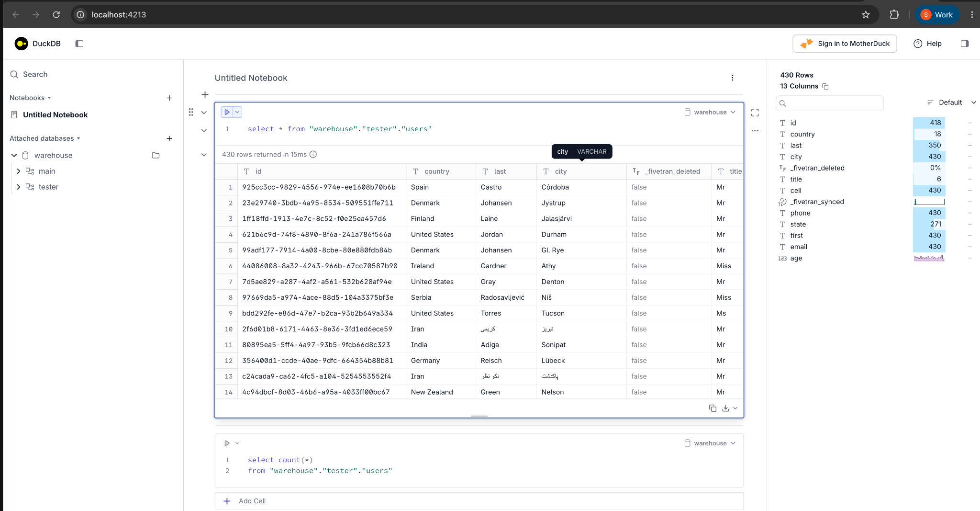Download results with the download icon

725,408
